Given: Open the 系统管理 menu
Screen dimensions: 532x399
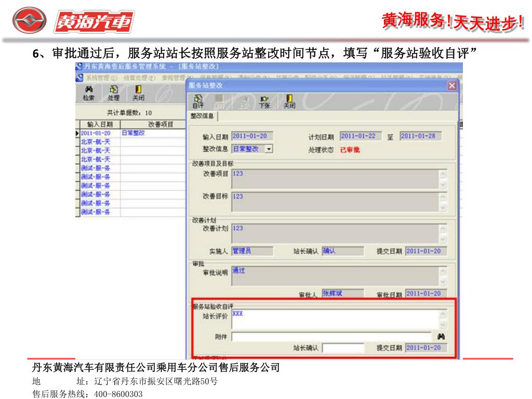Looking at the screenshot, I should pos(101,78).
